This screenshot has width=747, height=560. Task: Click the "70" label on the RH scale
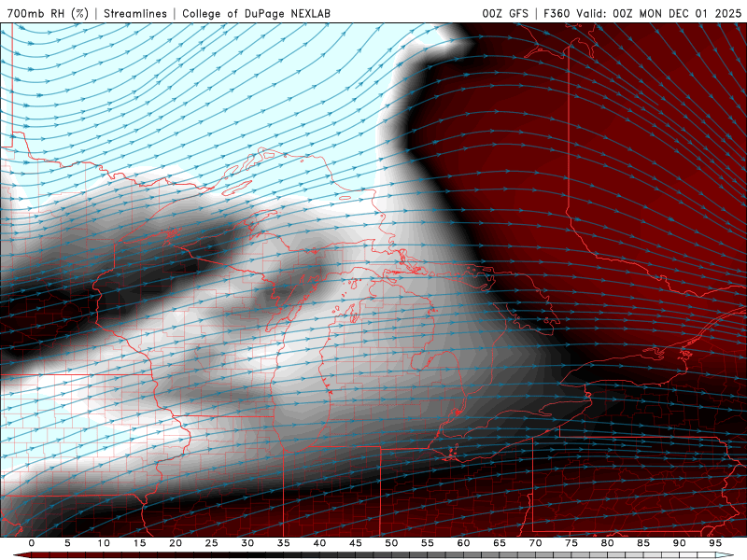[535, 543]
